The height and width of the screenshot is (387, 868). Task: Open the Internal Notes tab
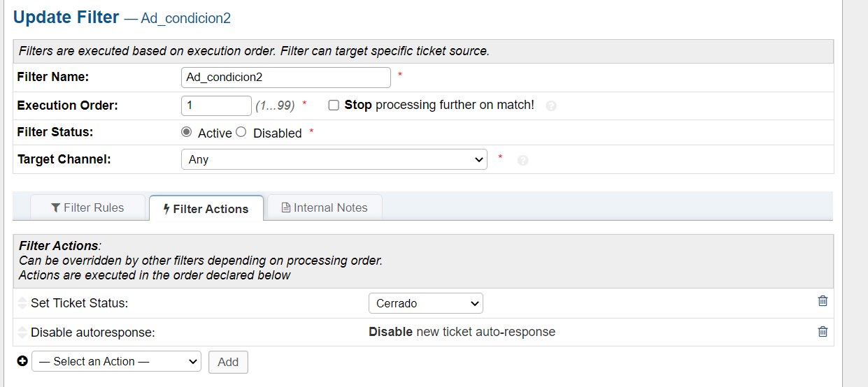tap(325, 207)
